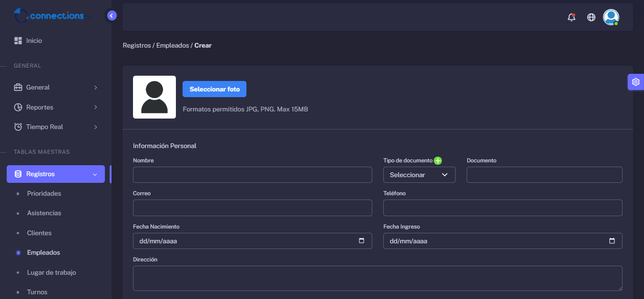The width and height of the screenshot is (644, 299).
Task: Select Empleados in the sidebar
Action: (x=43, y=253)
